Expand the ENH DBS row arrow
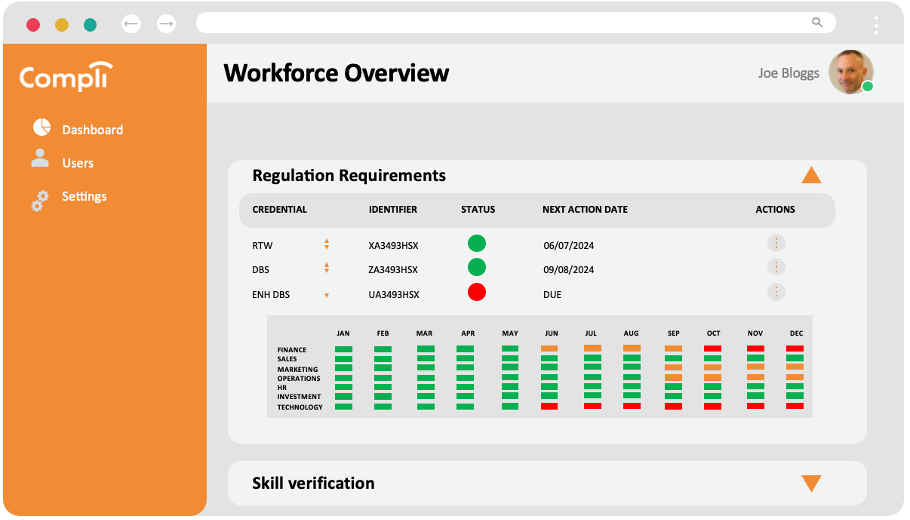 pos(327,295)
